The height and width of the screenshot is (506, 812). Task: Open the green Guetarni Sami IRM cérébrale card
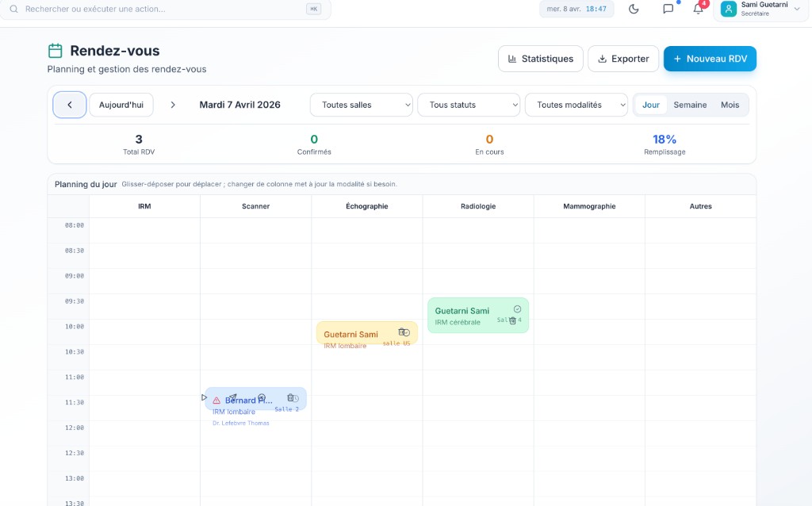(478, 316)
